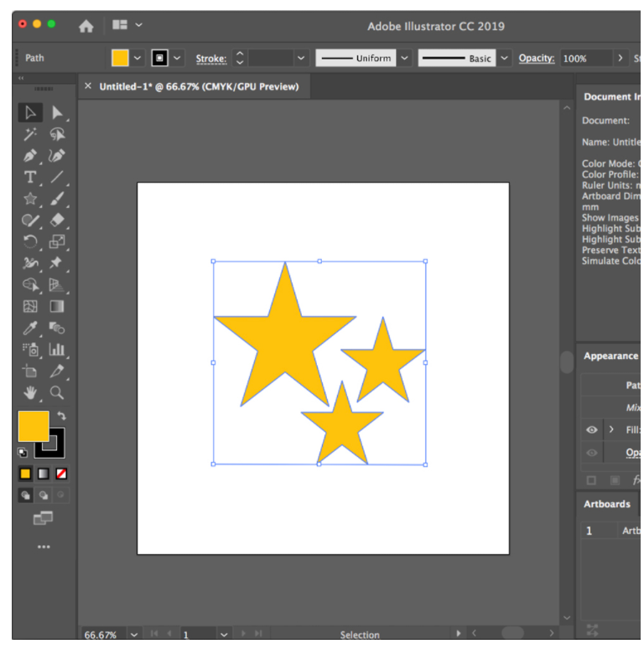Switch to the Hand tool
Screen dimensions: 644x649
click(x=30, y=392)
